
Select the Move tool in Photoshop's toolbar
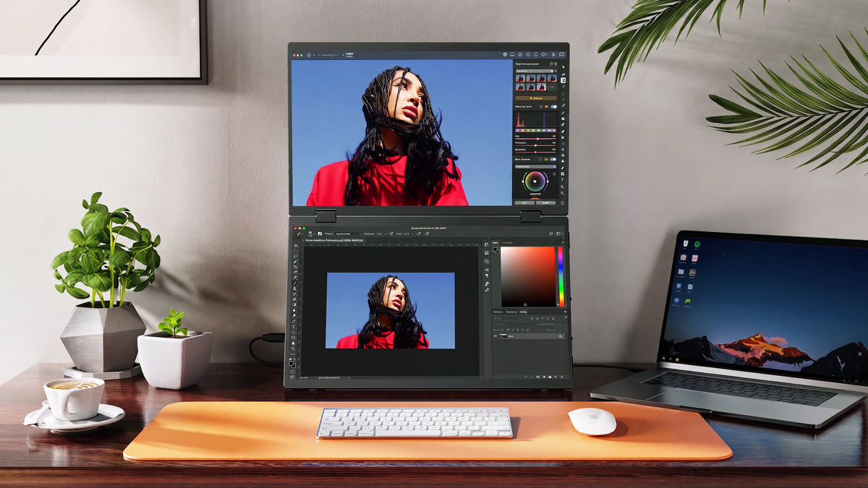[296, 246]
